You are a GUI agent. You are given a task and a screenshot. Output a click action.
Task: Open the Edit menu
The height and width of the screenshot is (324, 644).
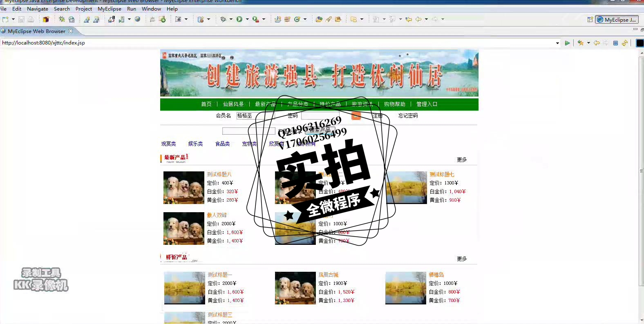point(17,9)
